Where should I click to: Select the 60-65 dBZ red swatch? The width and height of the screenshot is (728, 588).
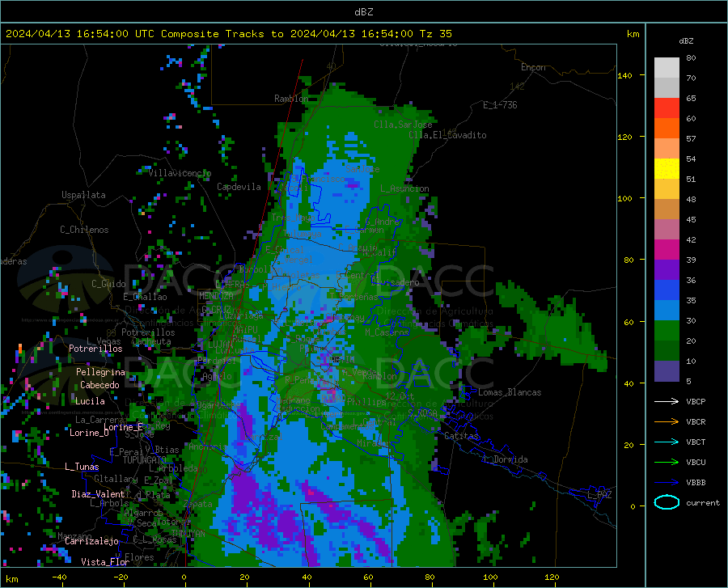(x=667, y=108)
